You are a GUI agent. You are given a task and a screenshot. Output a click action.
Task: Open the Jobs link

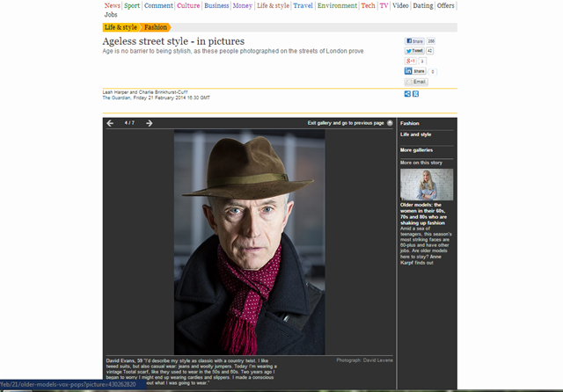click(x=111, y=15)
